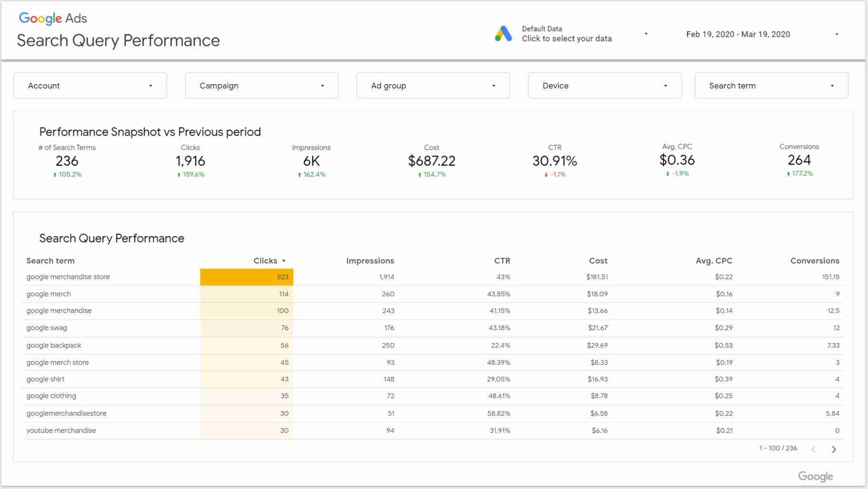Expand the Ad group filter
Screen dimensions: 868x489
point(433,86)
